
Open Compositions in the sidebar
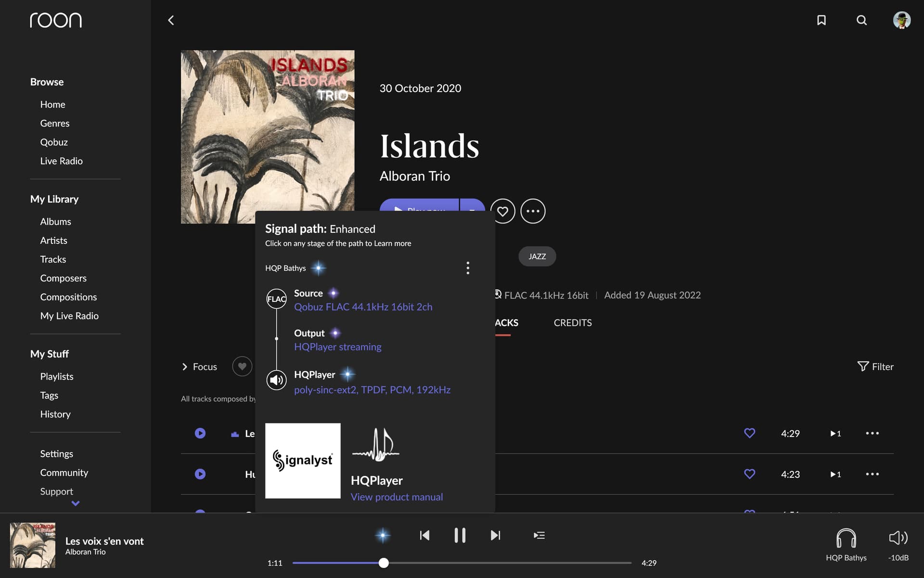[x=68, y=297]
